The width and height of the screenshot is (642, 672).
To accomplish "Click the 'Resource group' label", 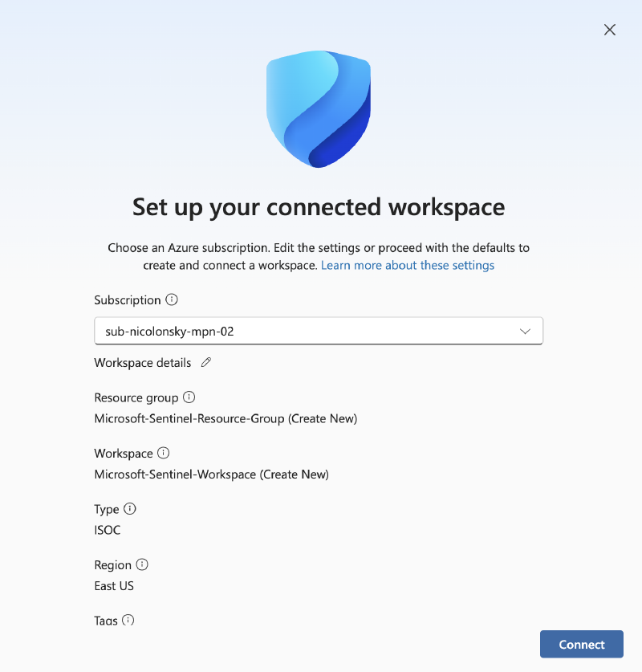I will point(136,397).
